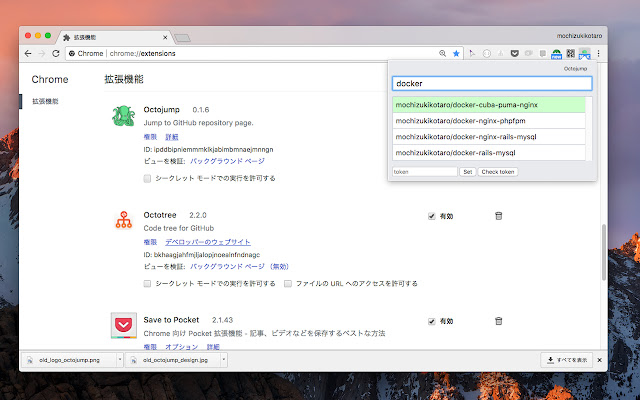Click the chrome://extensions address bar
The height and width of the screenshot is (400, 640).
tap(264, 53)
